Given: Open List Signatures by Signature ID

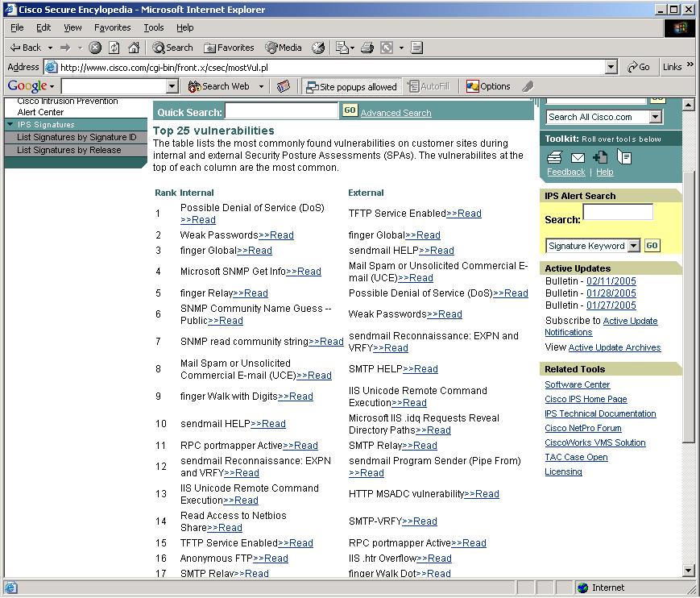Looking at the screenshot, I should (77, 137).
